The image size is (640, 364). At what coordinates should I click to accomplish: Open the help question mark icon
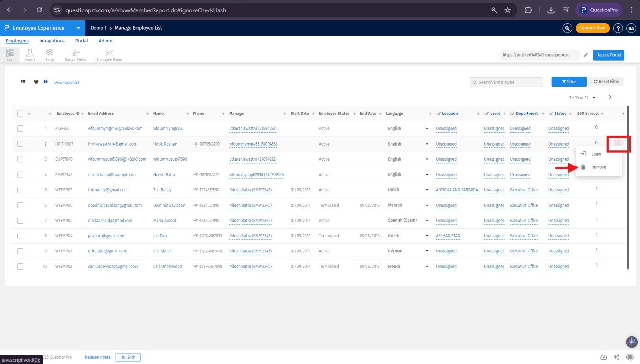(x=618, y=28)
